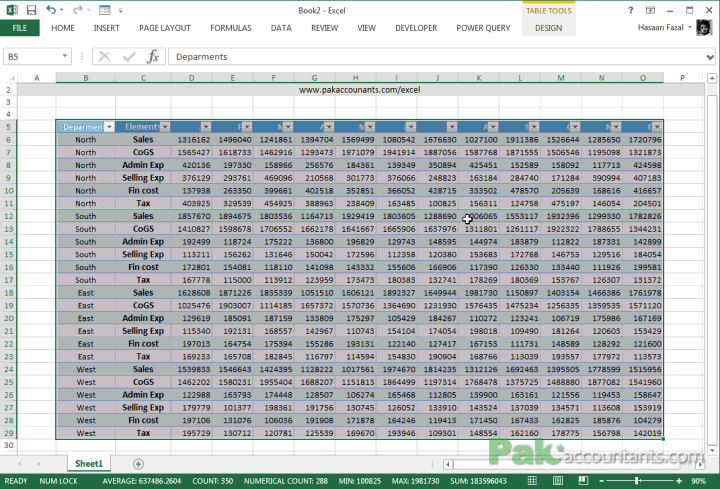The height and width of the screenshot is (489, 720).
Task: Switch to the Table Tools DESIGN tab
Action: click(548, 28)
